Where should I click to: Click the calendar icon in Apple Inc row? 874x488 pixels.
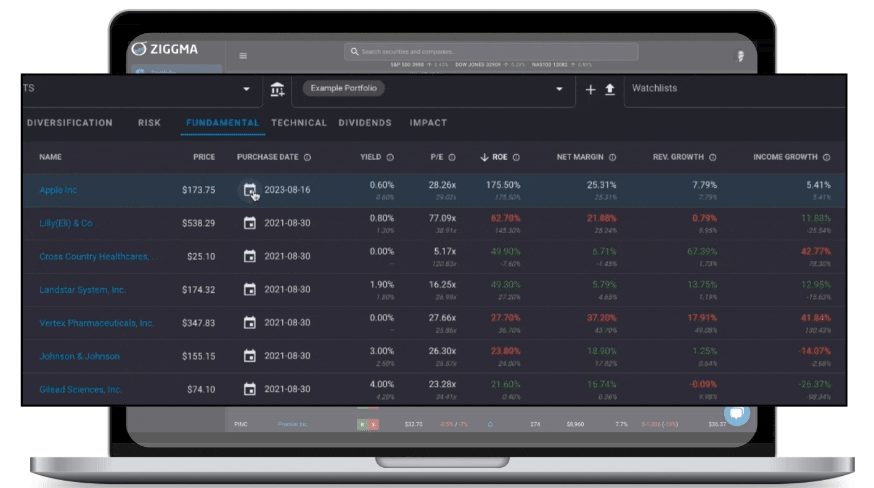[250, 190]
